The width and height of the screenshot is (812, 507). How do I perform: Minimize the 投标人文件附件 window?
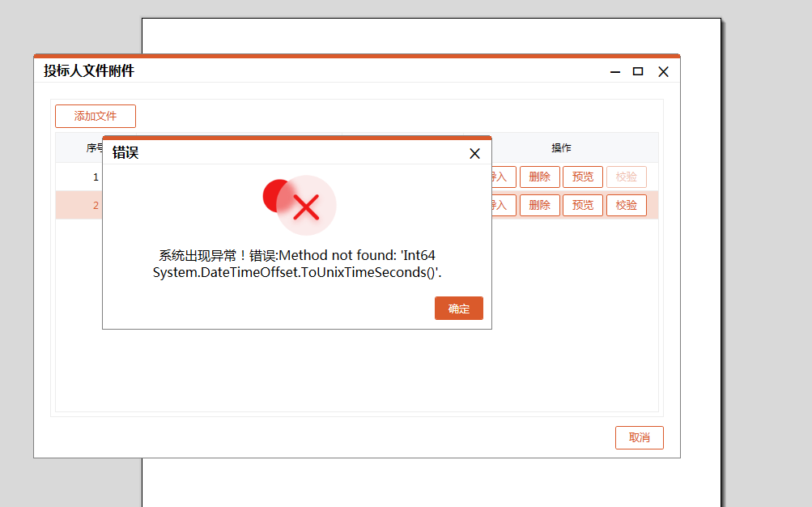615,72
